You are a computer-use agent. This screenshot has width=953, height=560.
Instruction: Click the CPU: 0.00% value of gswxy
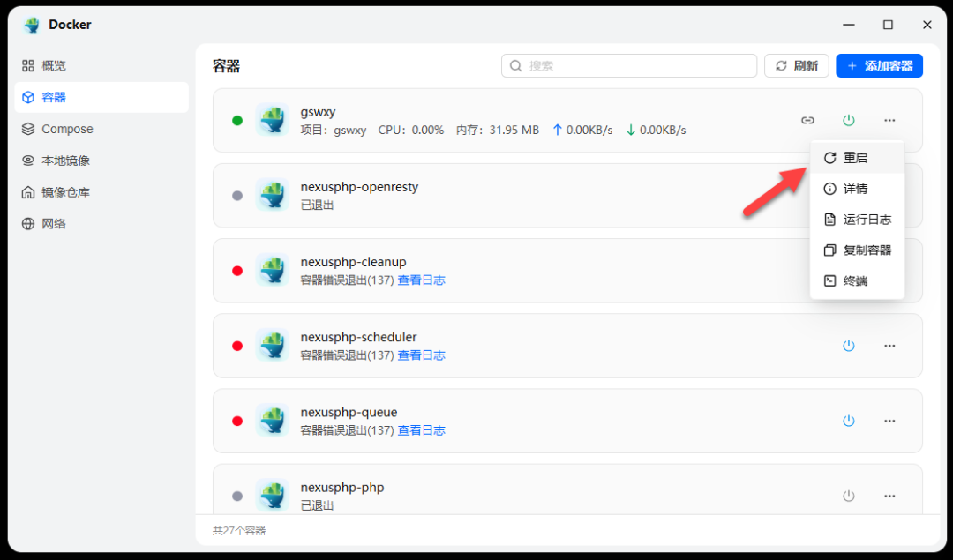coord(411,130)
